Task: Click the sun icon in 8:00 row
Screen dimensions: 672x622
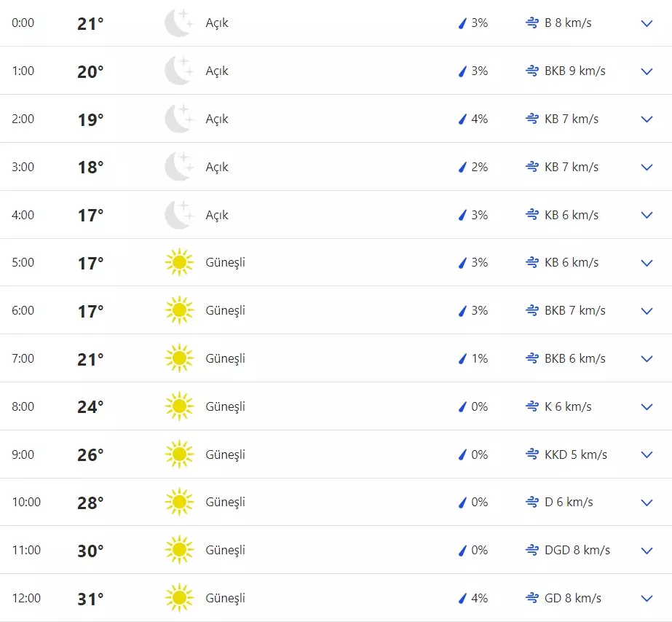Action: pos(179,406)
